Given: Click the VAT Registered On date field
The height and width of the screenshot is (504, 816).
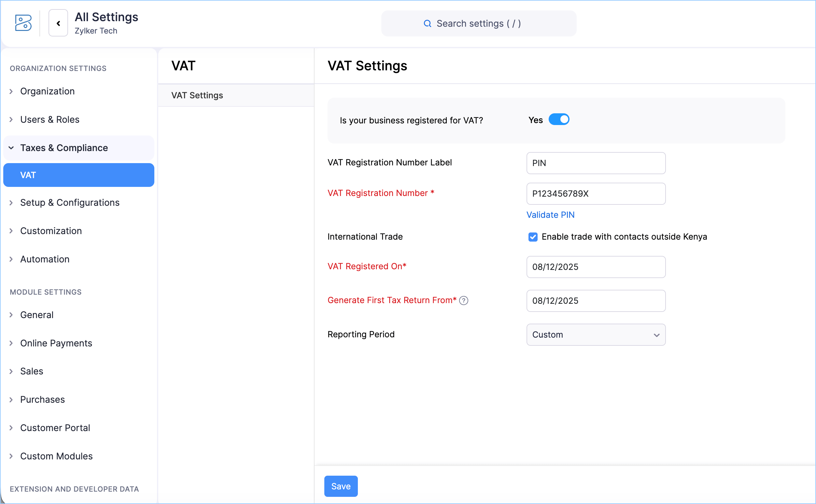Looking at the screenshot, I should (596, 267).
